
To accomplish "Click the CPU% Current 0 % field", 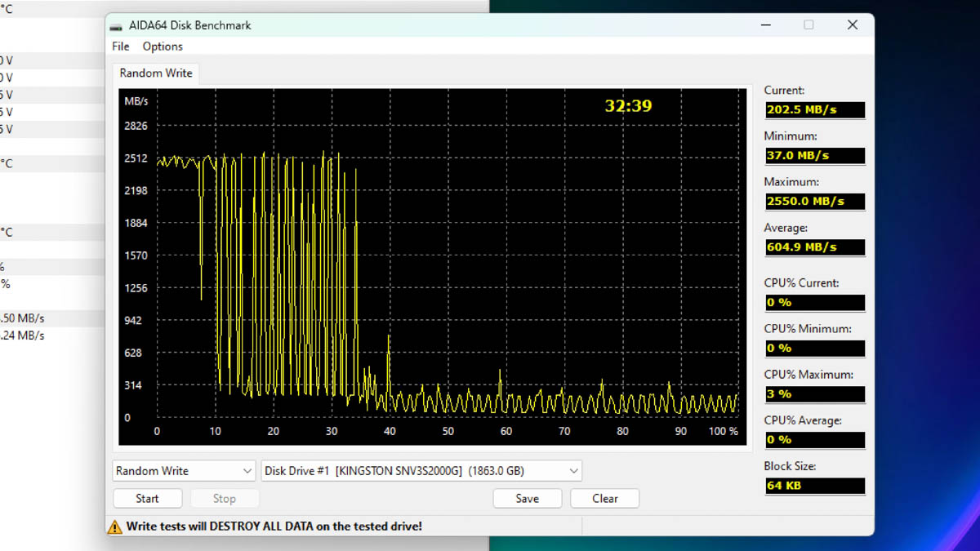I will (814, 302).
